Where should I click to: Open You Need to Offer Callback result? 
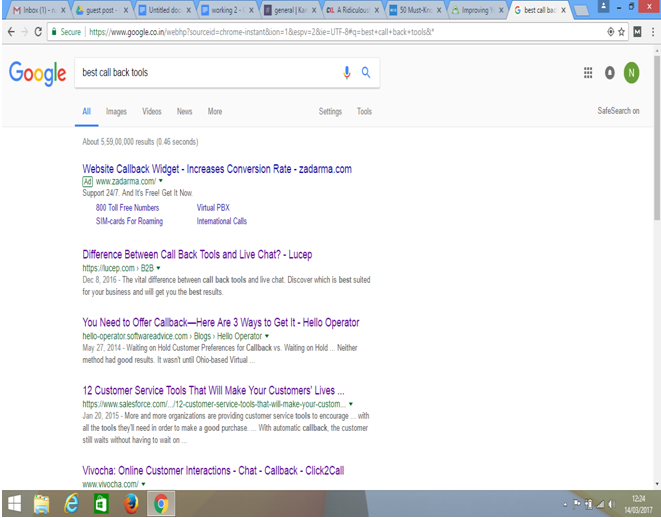[220, 323]
